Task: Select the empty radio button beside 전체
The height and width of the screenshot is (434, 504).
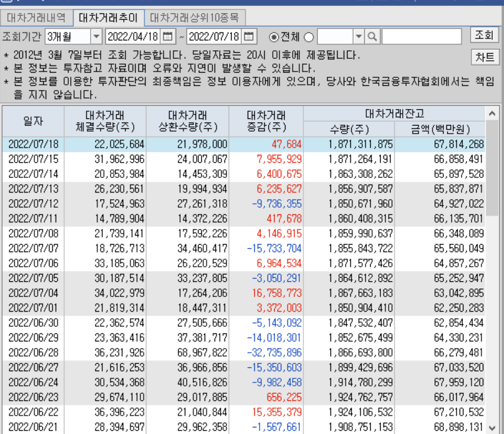Action: click(309, 37)
